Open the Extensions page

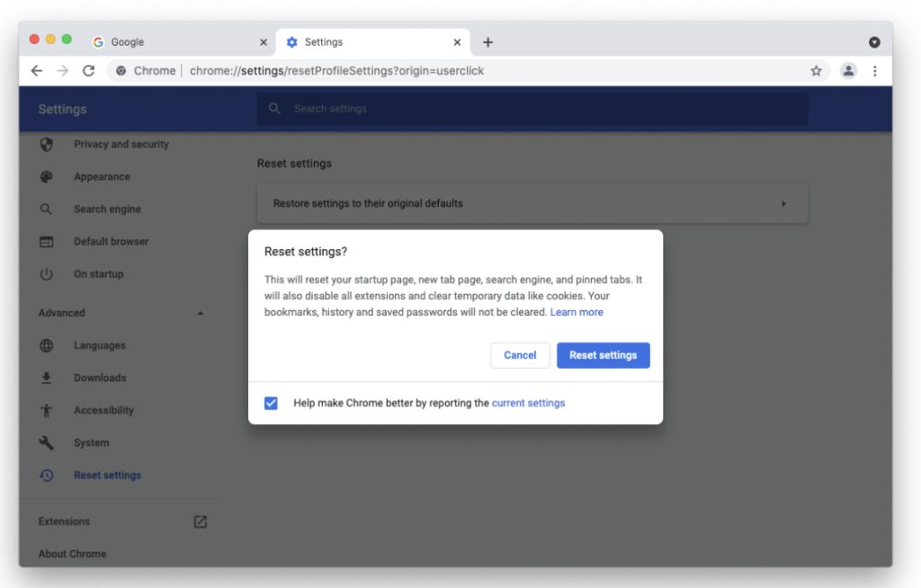click(x=64, y=521)
